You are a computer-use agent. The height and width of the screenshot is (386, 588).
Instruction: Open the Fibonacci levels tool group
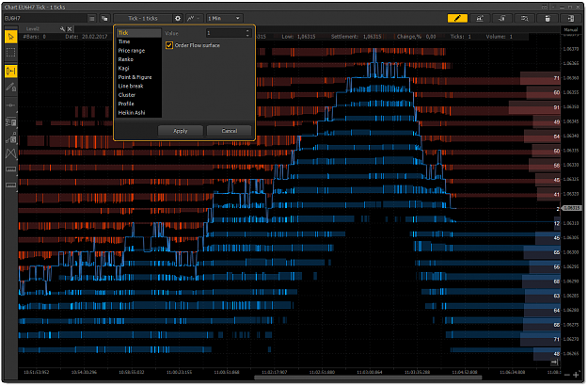(x=11, y=121)
